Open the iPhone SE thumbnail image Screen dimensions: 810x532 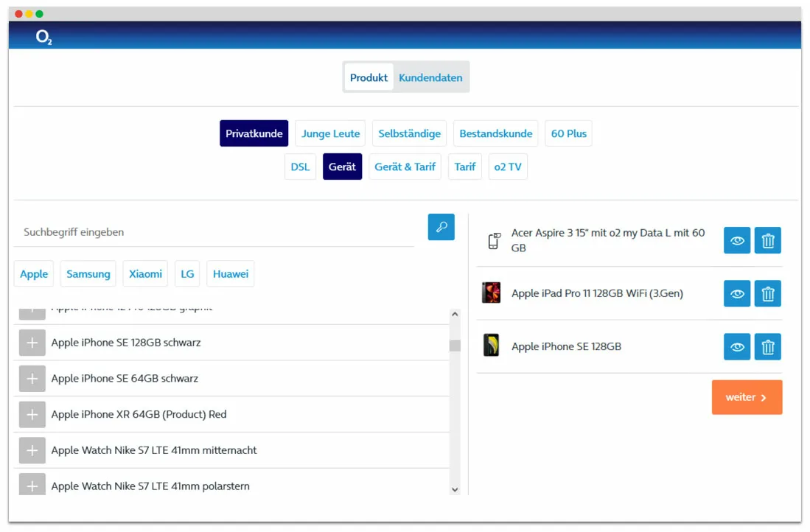pos(491,346)
